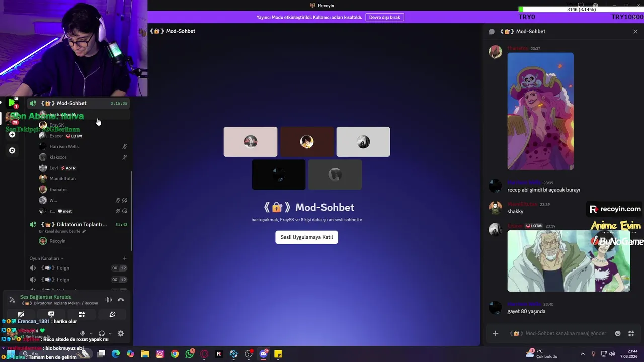Open emoji picker in message box
Viewport: 644px width, 362px height.
tap(618, 333)
